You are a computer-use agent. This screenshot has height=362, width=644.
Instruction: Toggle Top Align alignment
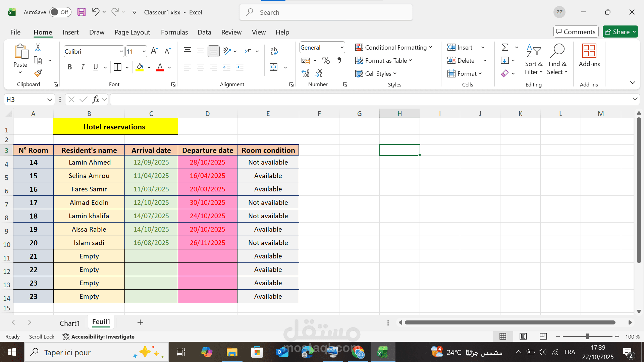click(187, 51)
